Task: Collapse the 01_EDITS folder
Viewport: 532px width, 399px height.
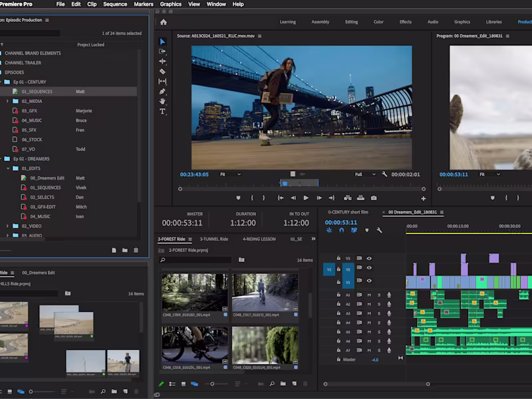Action: (x=7, y=169)
